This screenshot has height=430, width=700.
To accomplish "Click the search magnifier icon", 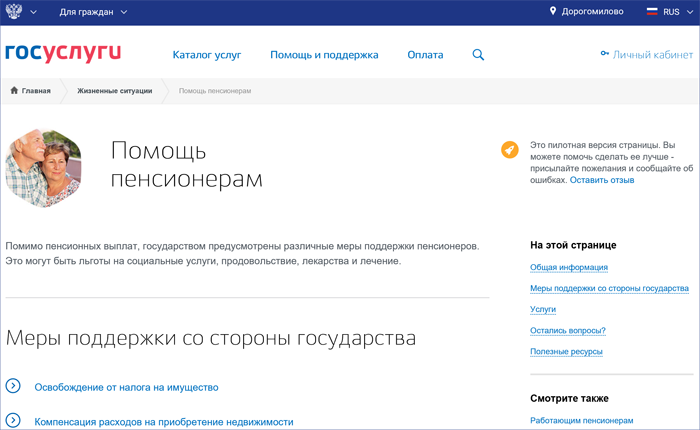I will pyautogui.click(x=478, y=55).
